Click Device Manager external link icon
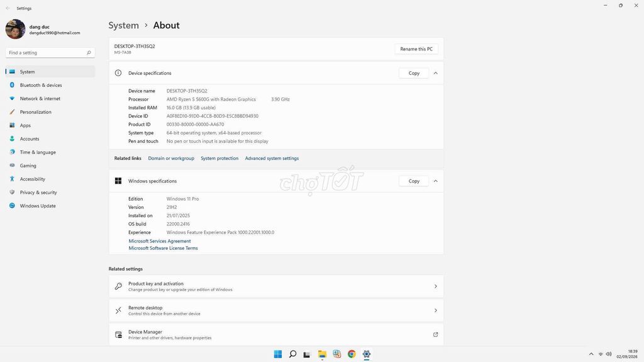 (435, 334)
